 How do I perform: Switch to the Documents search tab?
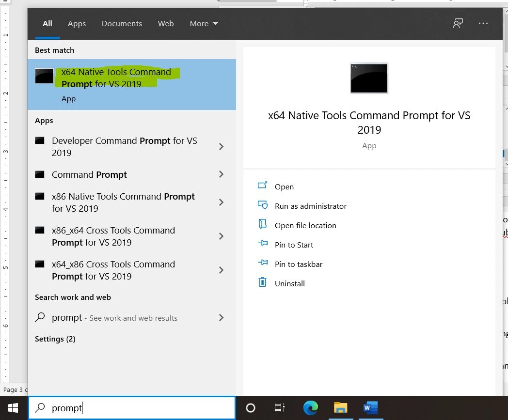click(122, 23)
